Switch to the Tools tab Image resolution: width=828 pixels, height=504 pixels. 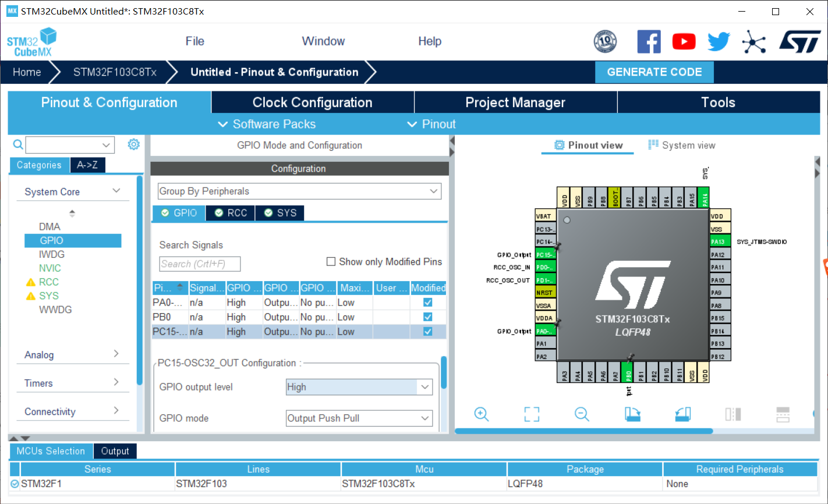coord(719,102)
